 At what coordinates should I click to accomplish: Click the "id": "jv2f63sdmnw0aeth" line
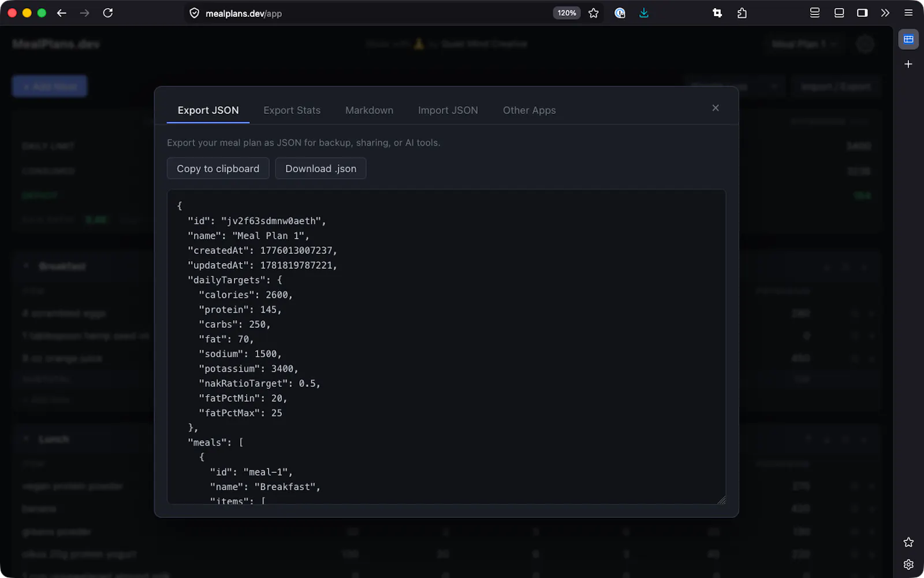point(257,221)
